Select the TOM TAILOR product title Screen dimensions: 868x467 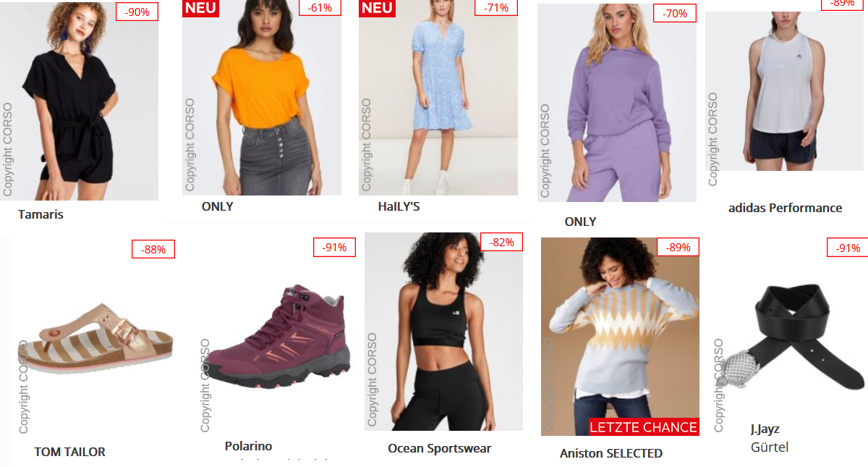(x=69, y=452)
